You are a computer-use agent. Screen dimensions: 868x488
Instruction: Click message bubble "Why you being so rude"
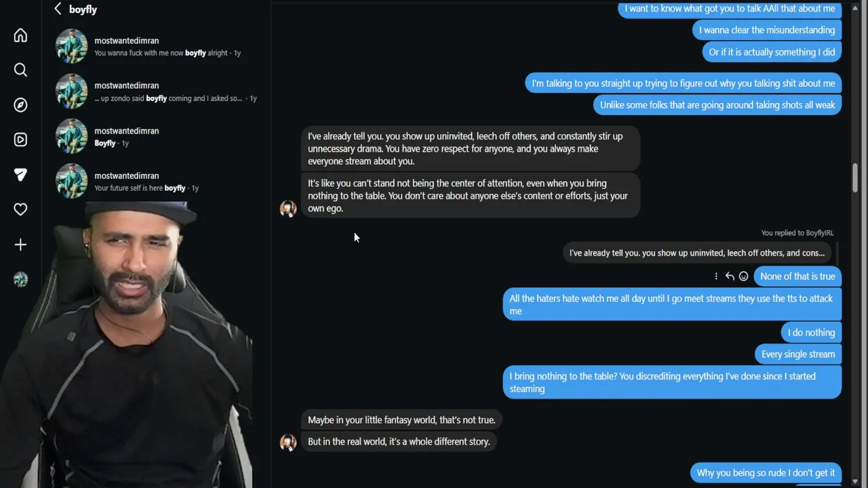tap(766, 473)
